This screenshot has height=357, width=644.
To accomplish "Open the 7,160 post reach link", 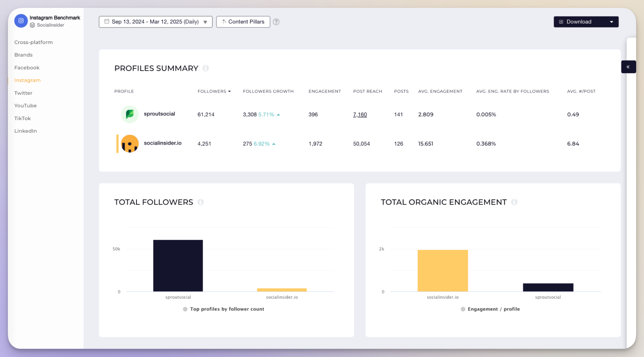I will point(360,114).
